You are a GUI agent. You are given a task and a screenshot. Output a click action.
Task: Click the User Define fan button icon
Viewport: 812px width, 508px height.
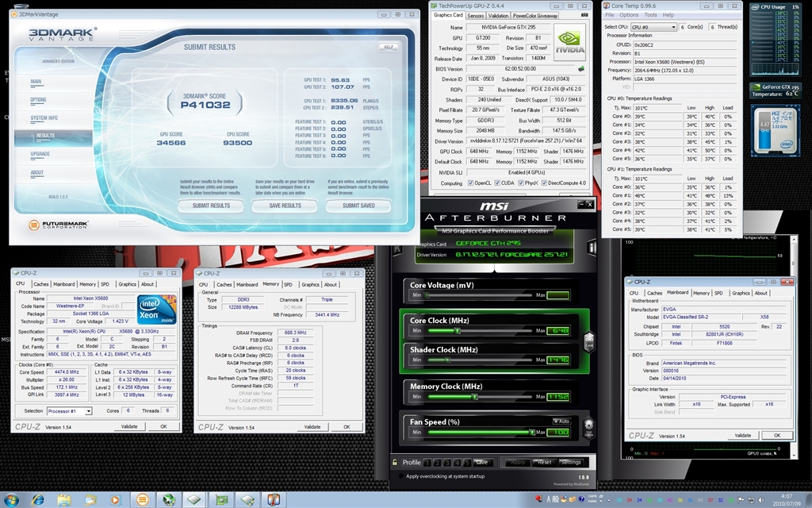(x=588, y=427)
